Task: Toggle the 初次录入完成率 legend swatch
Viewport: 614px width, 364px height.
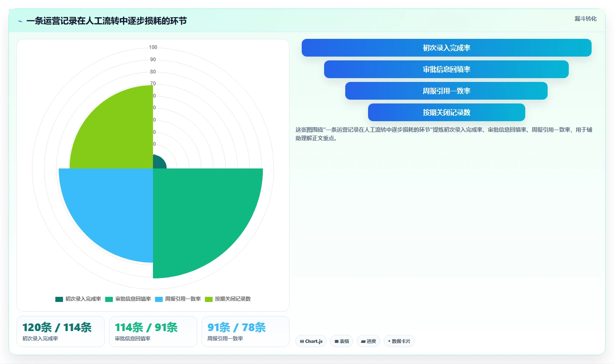Action: [x=59, y=299]
